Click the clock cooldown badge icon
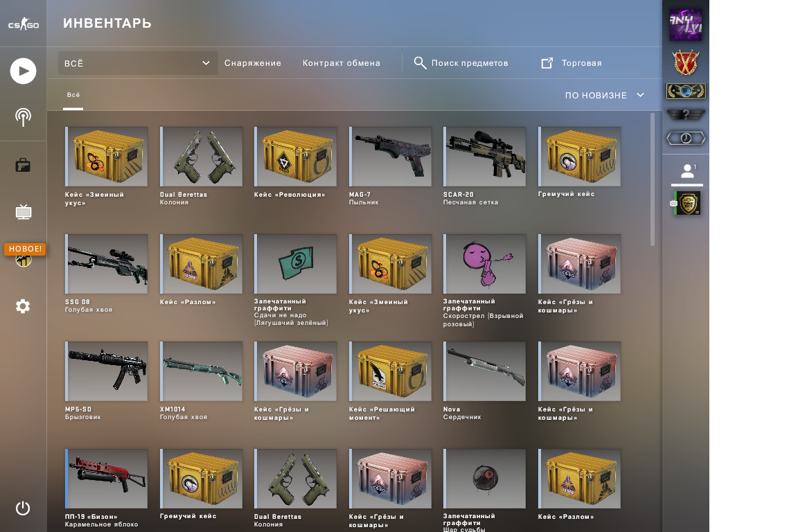Screen dimensions: 798x532 686,138
